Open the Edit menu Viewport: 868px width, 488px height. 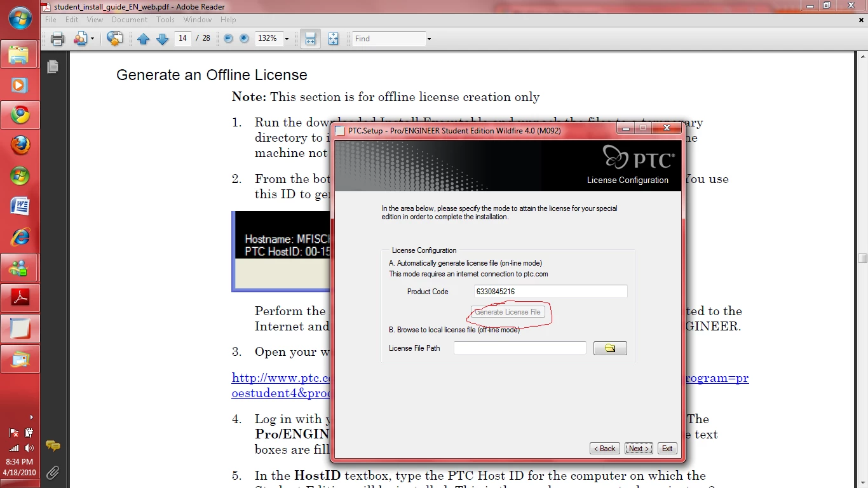[x=72, y=20]
